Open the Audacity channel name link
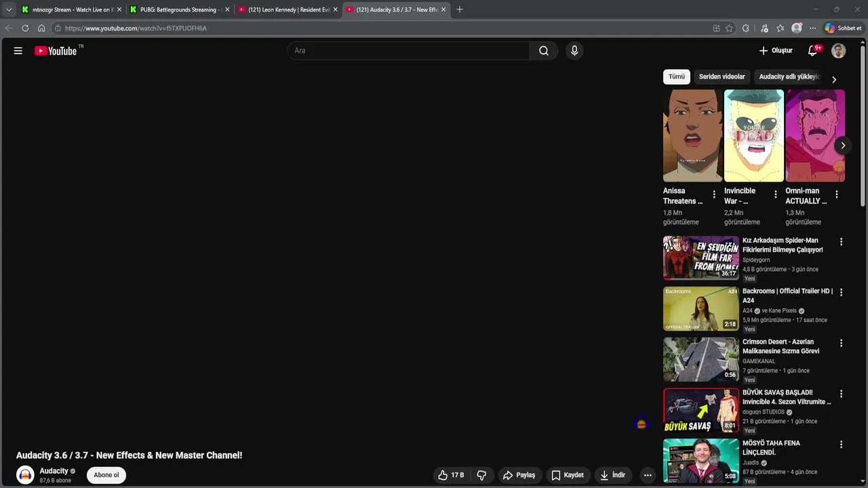The width and height of the screenshot is (868, 488). point(54,471)
